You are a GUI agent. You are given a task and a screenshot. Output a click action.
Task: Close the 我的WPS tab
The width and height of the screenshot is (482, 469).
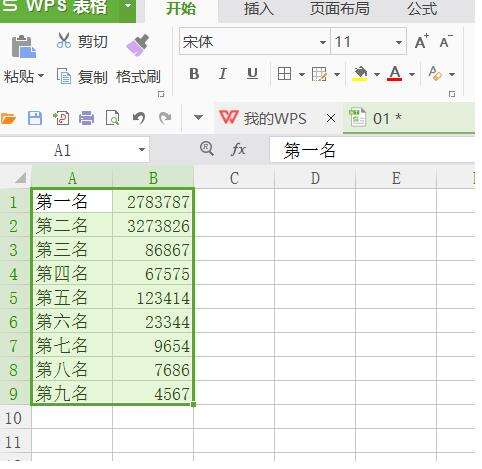coord(331,118)
